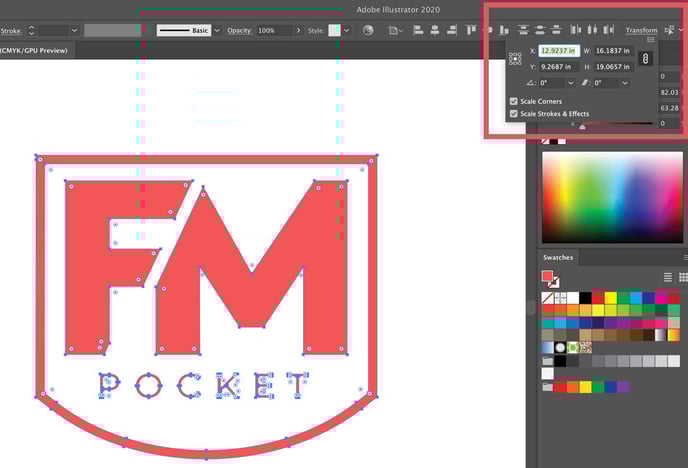Open the Align To dropdown

click(395, 30)
